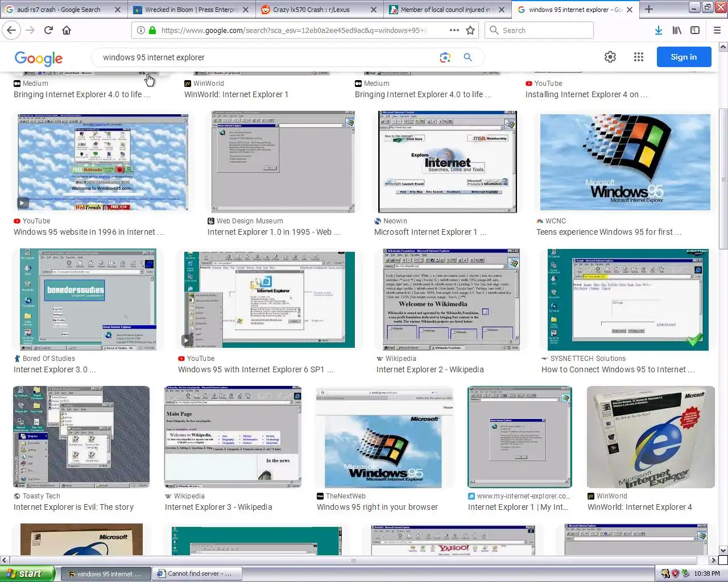
Task: Click the Google logo
Action: tap(39, 58)
